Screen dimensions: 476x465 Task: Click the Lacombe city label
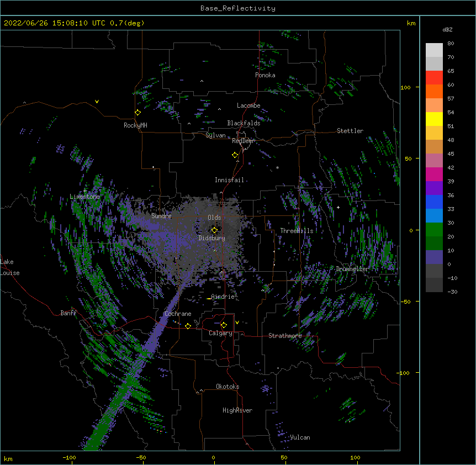pos(248,105)
